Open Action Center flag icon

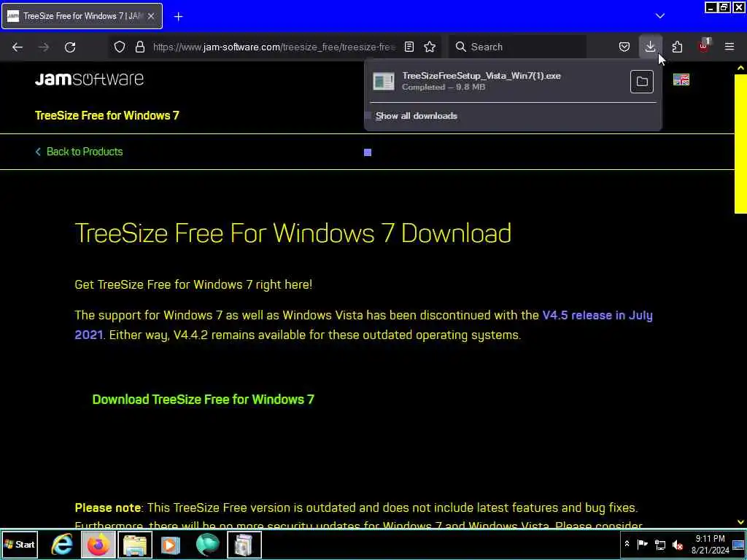point(642,544)
